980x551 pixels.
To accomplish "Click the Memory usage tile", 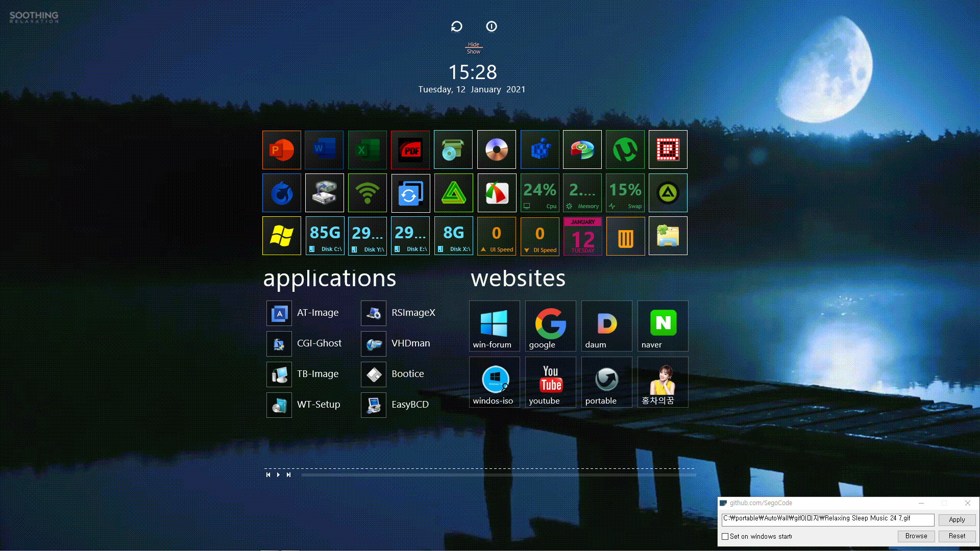I will [582, 193].
